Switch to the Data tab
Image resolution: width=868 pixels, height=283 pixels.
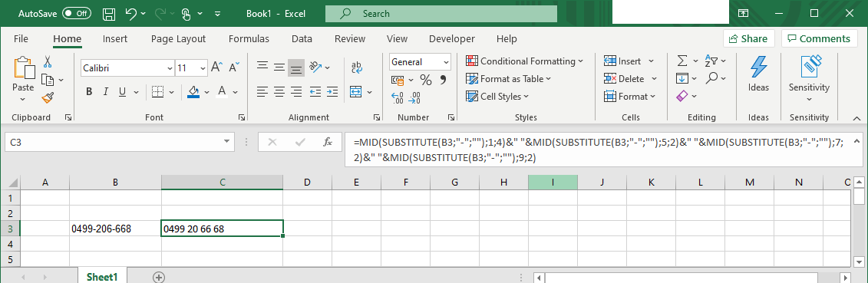coord(302,38)
